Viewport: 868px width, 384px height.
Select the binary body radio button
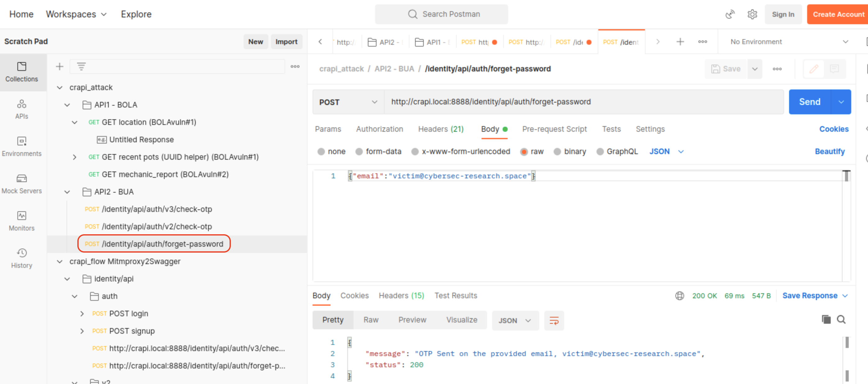557,152
